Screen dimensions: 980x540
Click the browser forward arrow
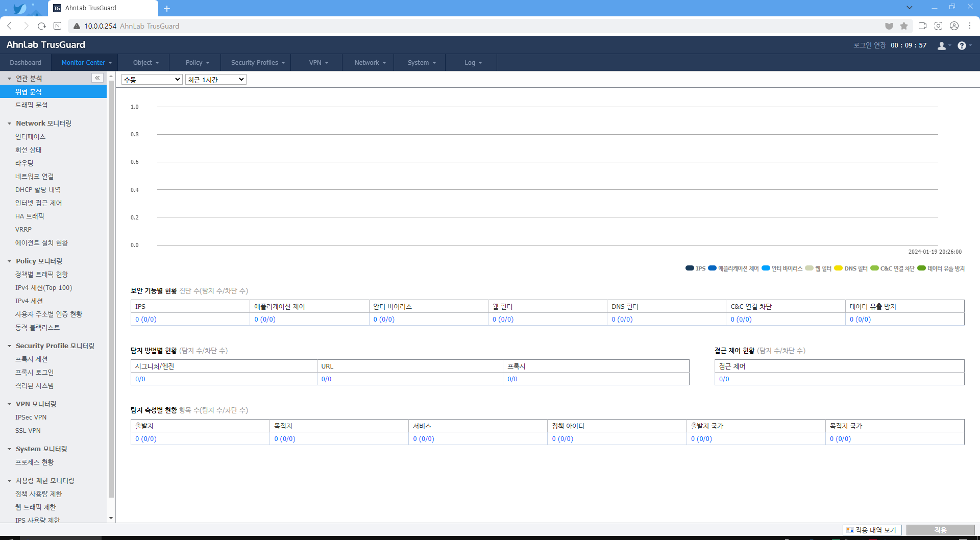26,26
